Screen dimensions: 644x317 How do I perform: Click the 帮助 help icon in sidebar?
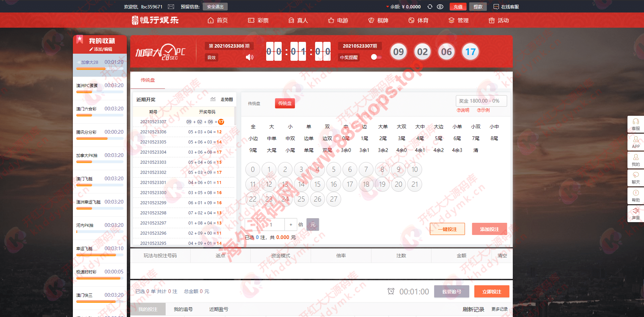(636, 193)
